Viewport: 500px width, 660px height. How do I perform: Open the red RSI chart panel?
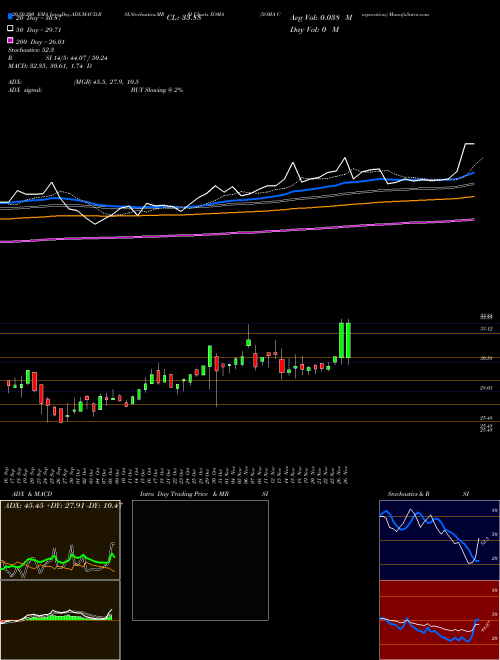pos(439,620)
